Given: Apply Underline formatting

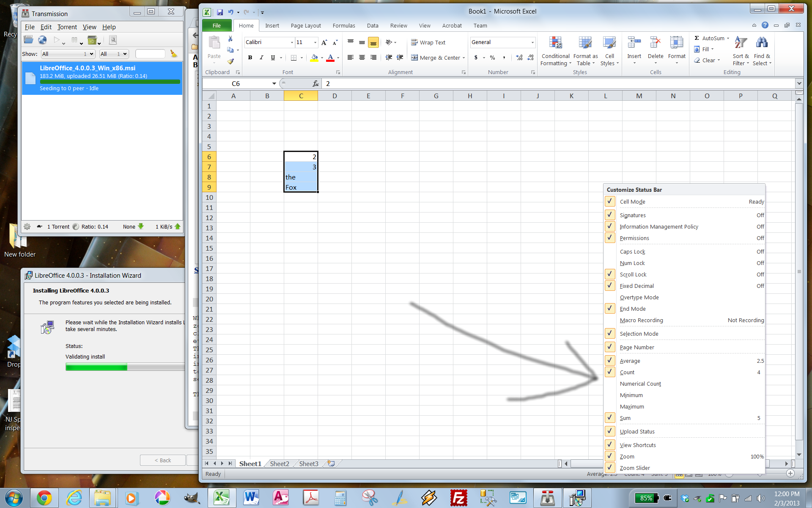Looking at the screenshot, I should click(273, 58).
